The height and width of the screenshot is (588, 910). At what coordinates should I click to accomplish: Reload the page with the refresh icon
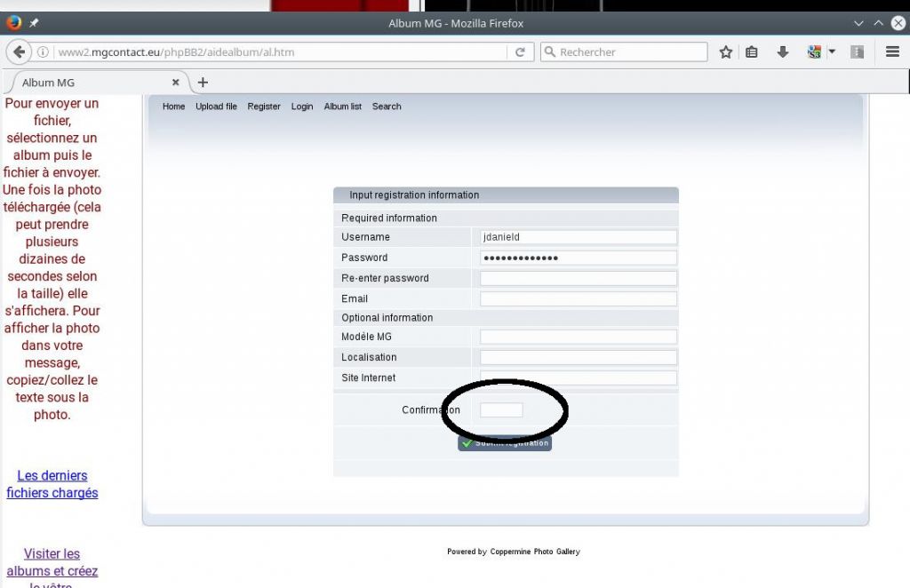[520, 52]
